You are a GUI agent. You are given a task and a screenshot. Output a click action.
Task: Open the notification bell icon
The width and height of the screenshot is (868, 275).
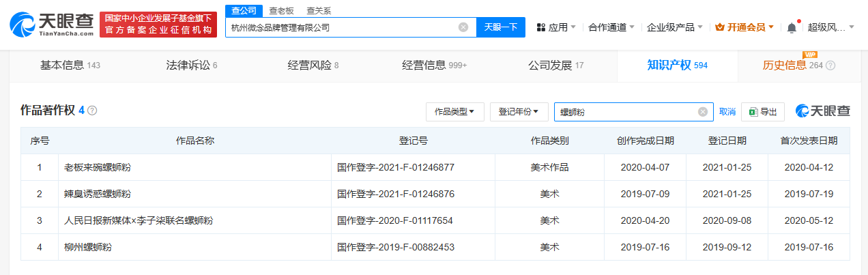pyautogui.click(x=792, y=27)
